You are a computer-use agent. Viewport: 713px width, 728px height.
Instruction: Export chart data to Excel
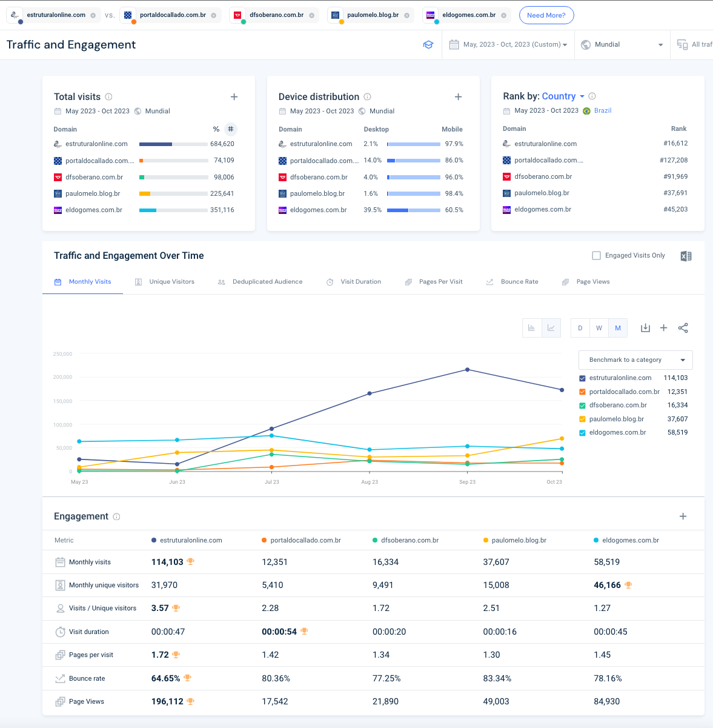pos(686,256)
